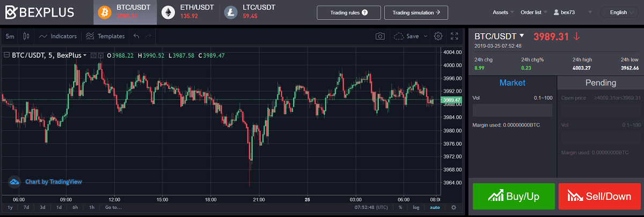The height and width of the screenshot is (217, 644).
Task: Toggle log scale on the chart
Action: pos(416,207)
